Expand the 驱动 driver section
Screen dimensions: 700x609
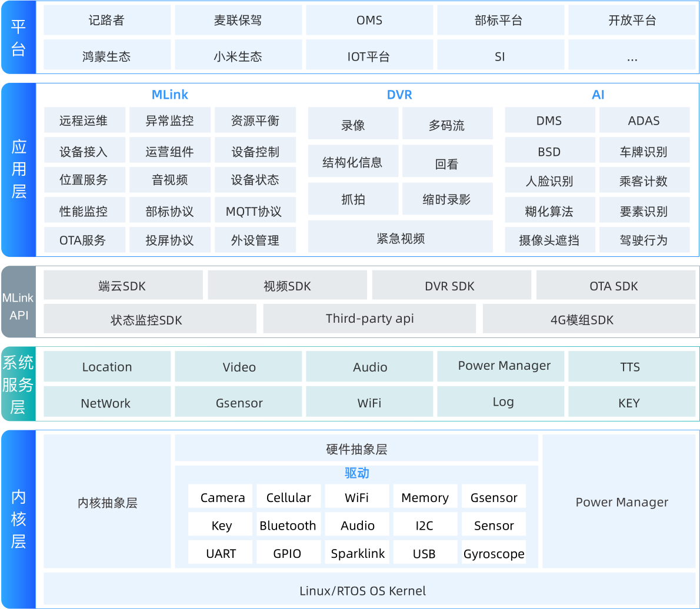click(x=356, y=473)
